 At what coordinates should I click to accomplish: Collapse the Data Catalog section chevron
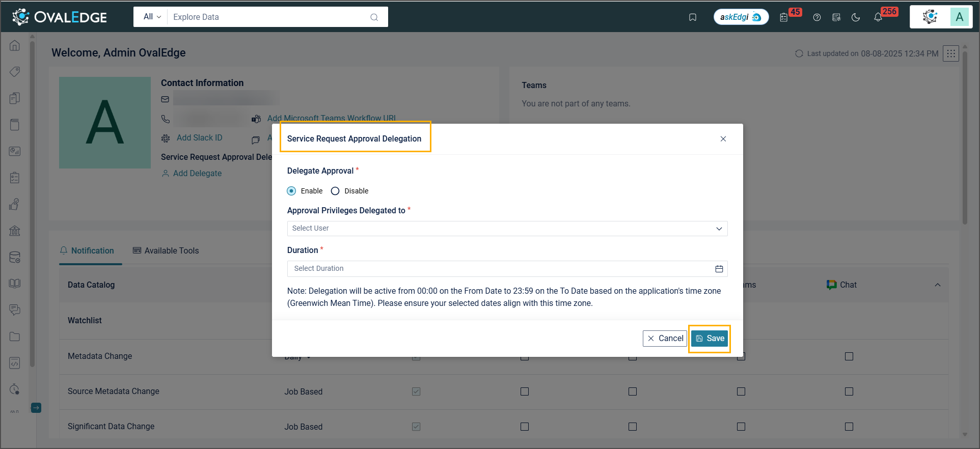[937, 285]
